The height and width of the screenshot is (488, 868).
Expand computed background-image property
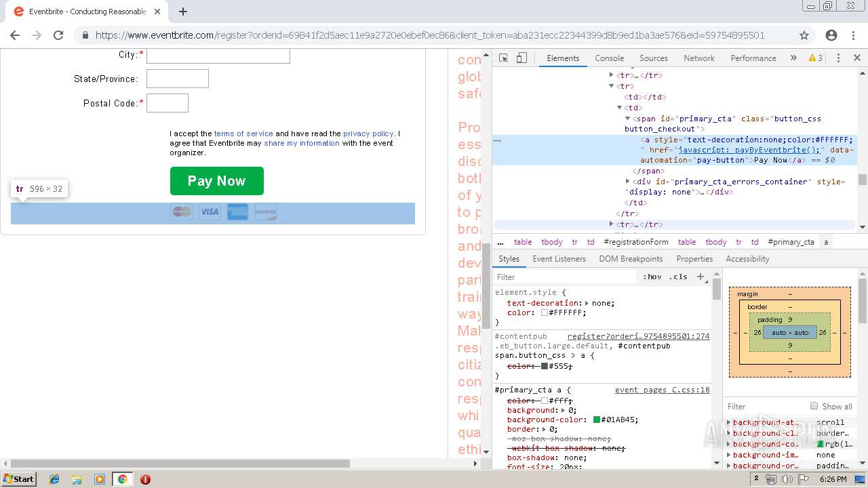coord(729,455)
